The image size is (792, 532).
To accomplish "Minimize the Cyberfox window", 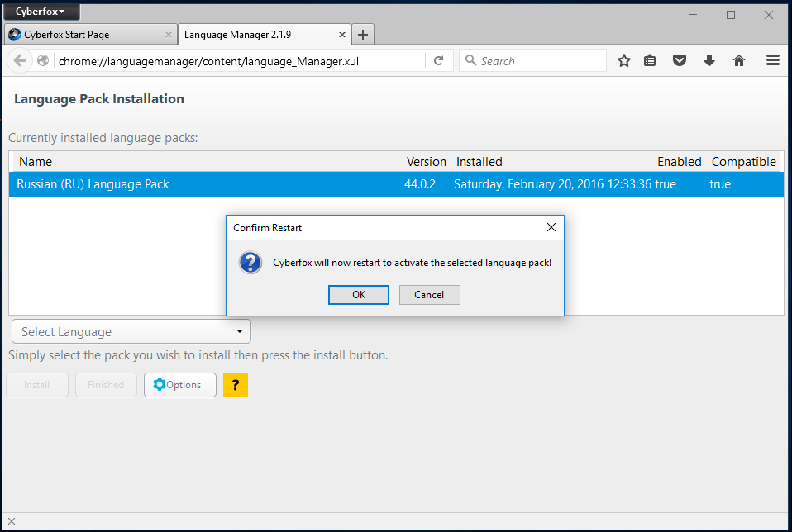I will (693, 15).
